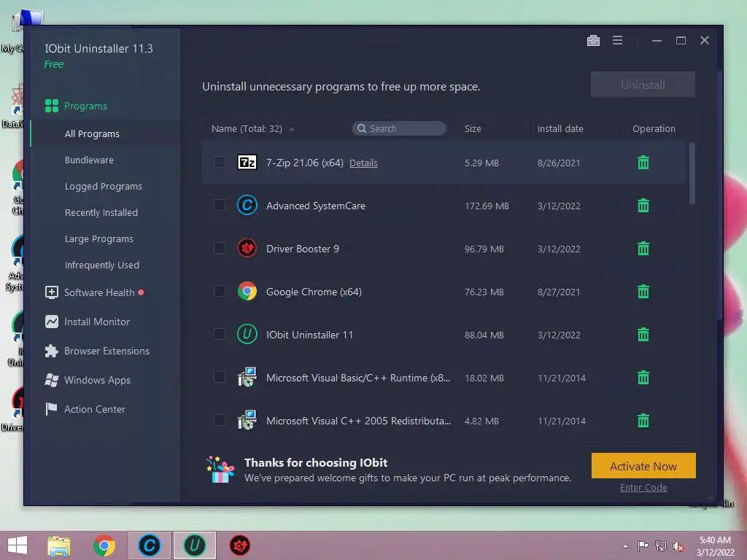
Task: Open Infrequently Used programs
Action: coord(102,265)
